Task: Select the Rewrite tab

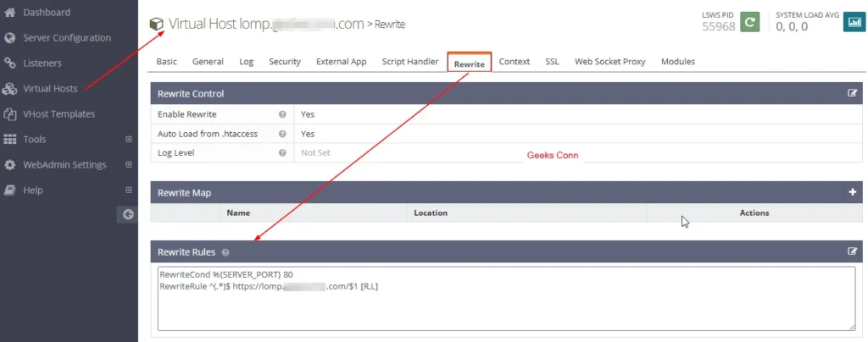Action: (x=470, y=64)
